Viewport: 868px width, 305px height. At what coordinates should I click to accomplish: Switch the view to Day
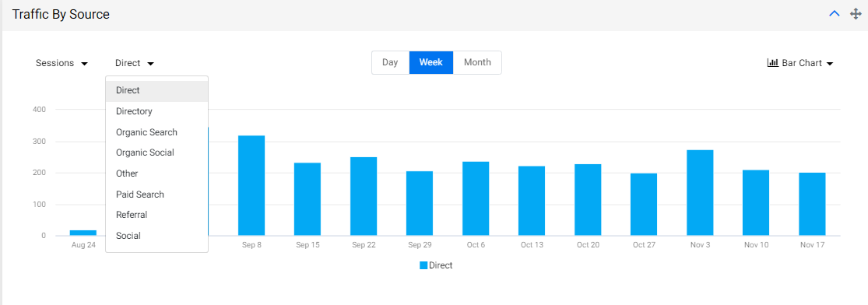(390, 62)
